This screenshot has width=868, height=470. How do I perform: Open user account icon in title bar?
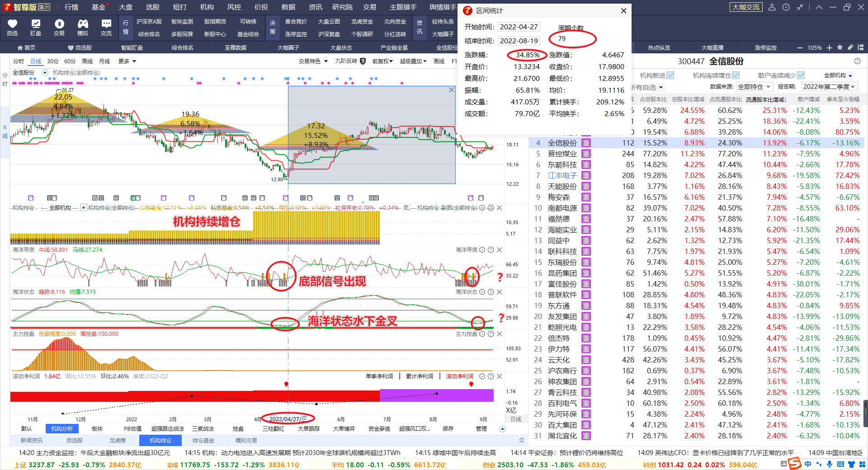tap(772, 7)
